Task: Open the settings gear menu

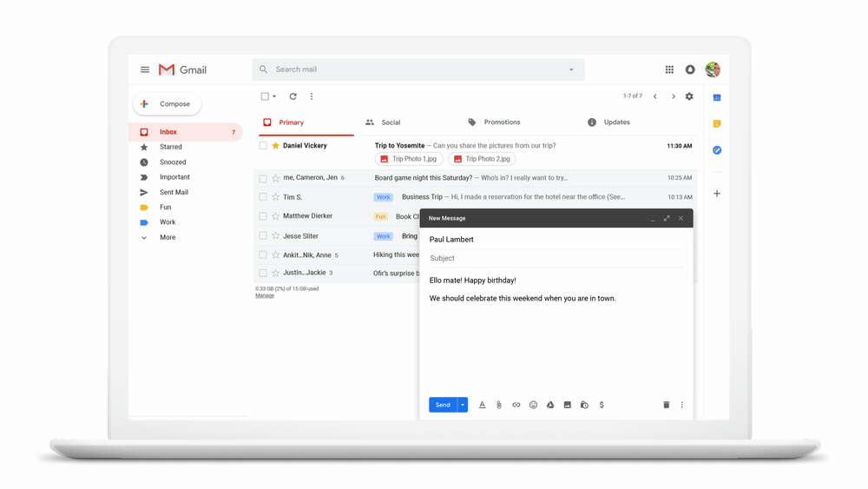Action: [689, 96]
